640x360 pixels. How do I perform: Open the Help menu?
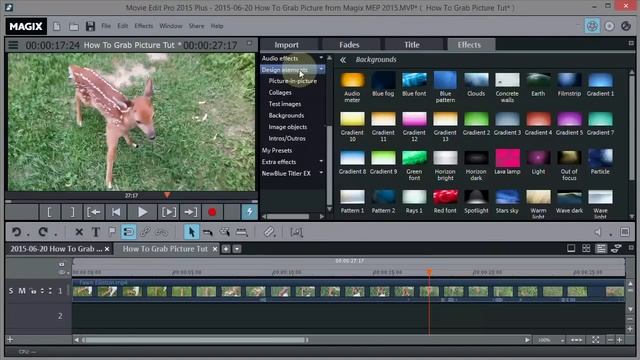click(217, 26)
